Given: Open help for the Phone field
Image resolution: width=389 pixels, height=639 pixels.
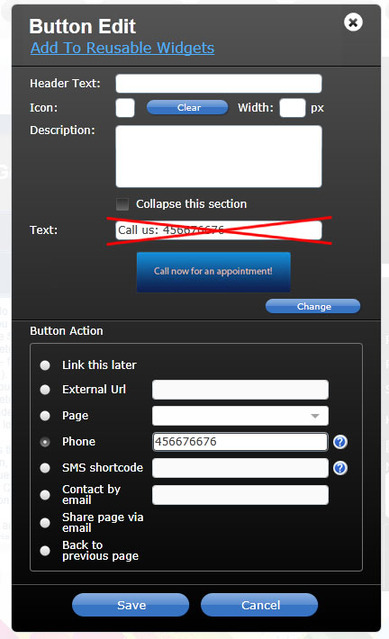Looking at the screenshot, I should click(340, 442).
